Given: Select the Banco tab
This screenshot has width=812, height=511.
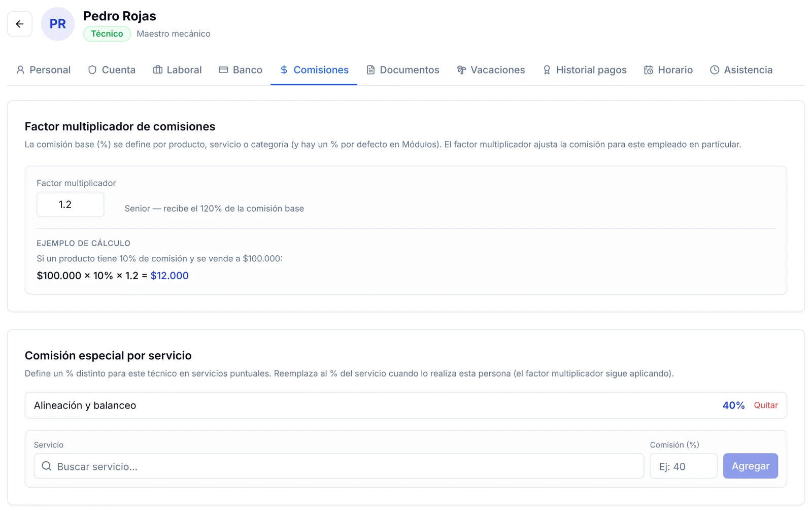Looking at the screenshot, I should coord(241,70).
